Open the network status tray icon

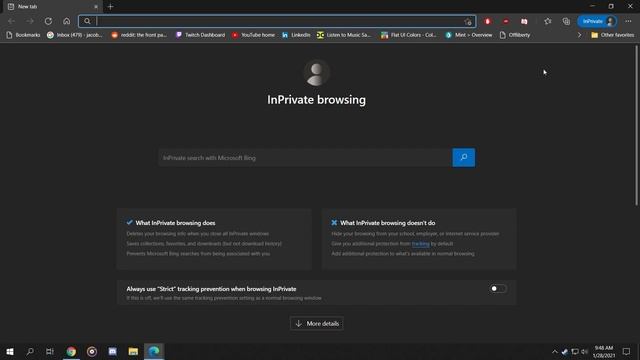click(575, 352)
